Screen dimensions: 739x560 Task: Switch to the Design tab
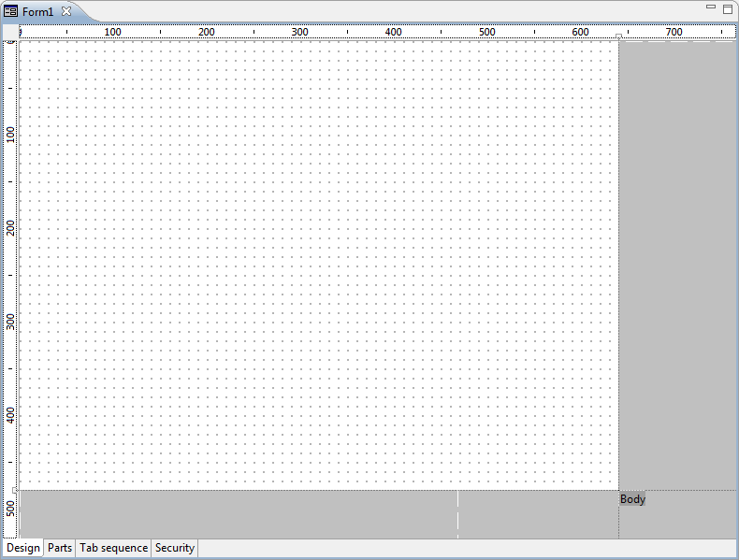23,548
